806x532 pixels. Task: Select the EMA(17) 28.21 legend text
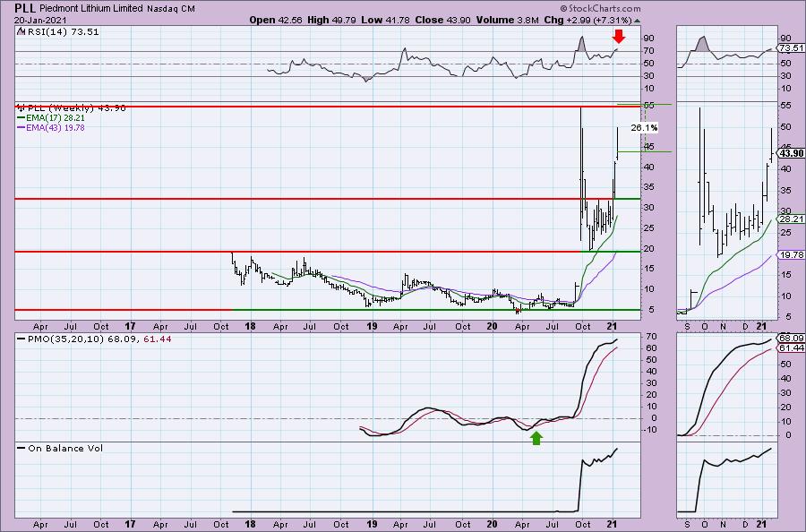pos(56,117)
